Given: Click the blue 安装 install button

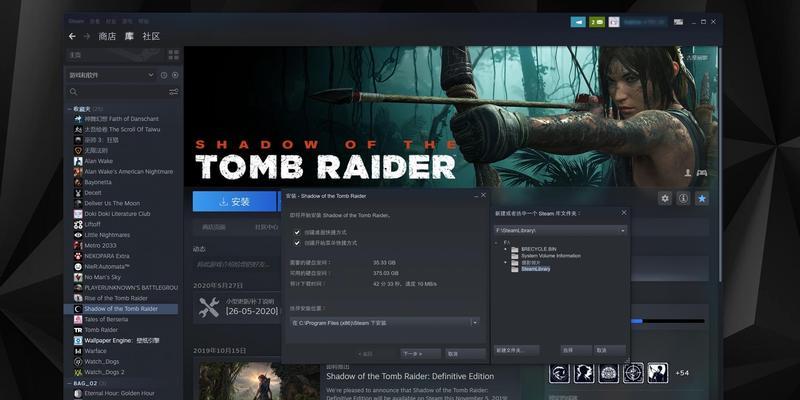Looking at the screenshot, I should 236,202.
